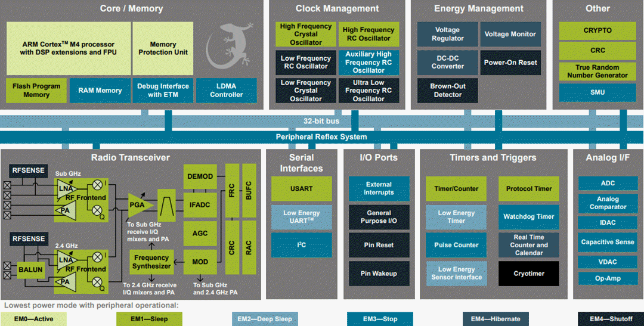Click the EM2—Deep Sleep legend swatch
Image resolution: width=644 pixels, height=326 pixels.
coord(264,319)
